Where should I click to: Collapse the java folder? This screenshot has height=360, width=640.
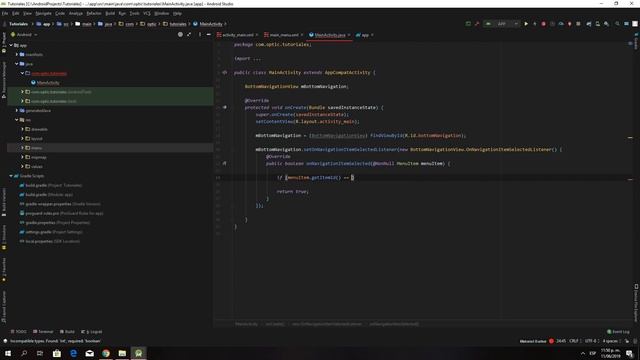[17, 64]
